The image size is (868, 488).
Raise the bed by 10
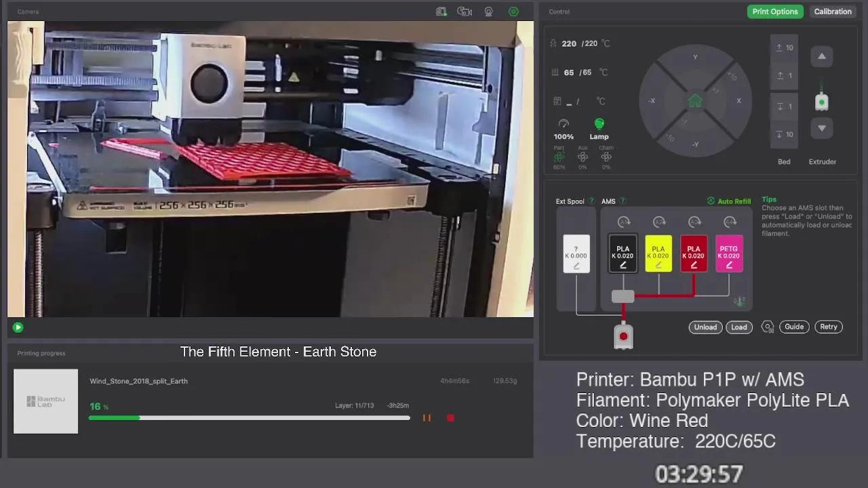pos(785,48)
